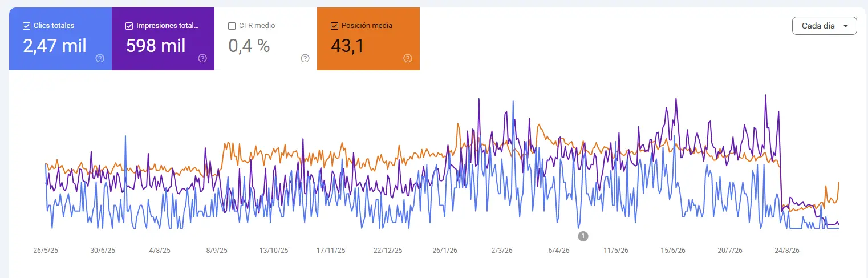Click the 2/3/26 date label
The width and height of the screenshot is (868, 278).
502,251
